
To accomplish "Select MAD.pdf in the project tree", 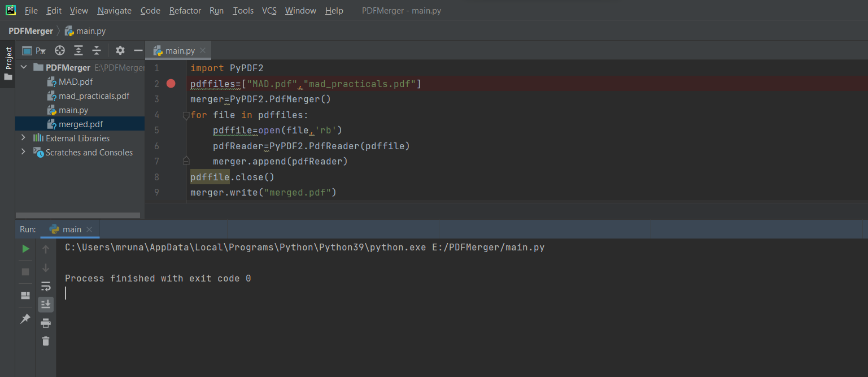I will 76,81.
